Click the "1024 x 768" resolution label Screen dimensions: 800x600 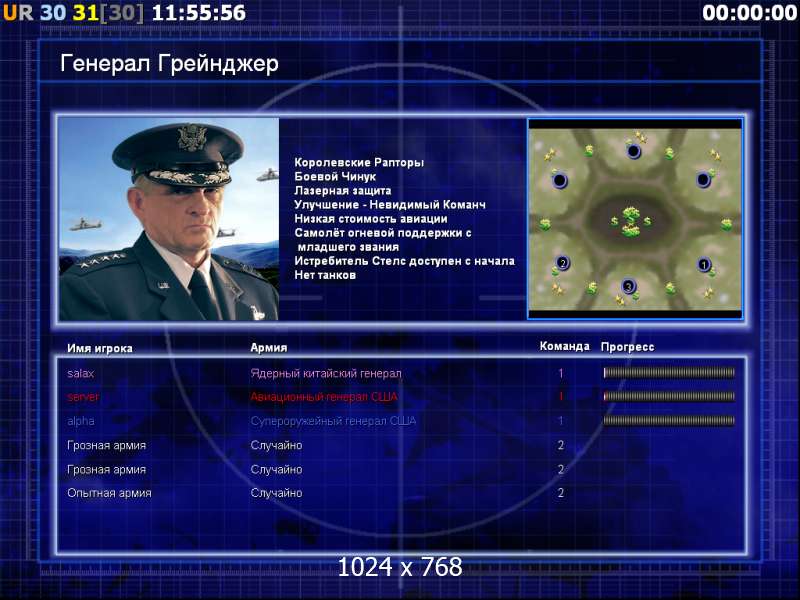(x=400, y=567)
